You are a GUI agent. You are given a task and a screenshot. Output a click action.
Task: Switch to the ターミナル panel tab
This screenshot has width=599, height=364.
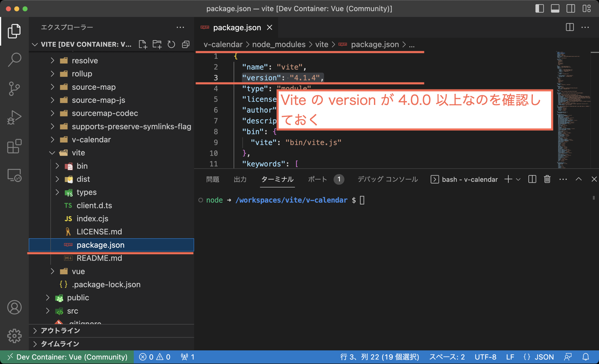point(277,179)
